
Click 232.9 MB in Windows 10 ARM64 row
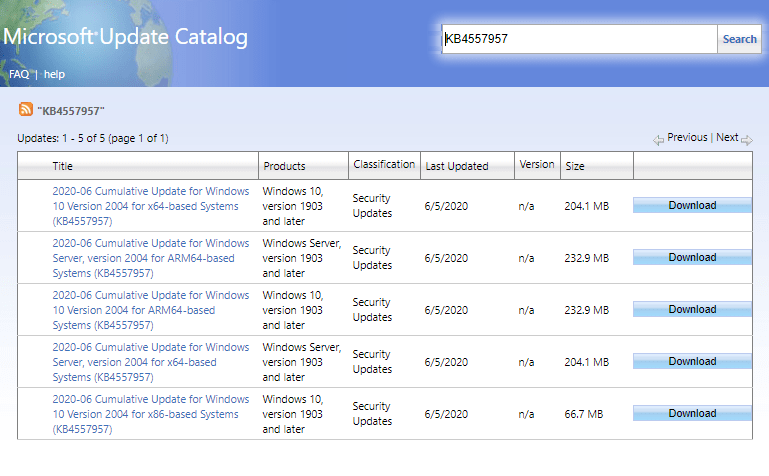coord(587,310)
